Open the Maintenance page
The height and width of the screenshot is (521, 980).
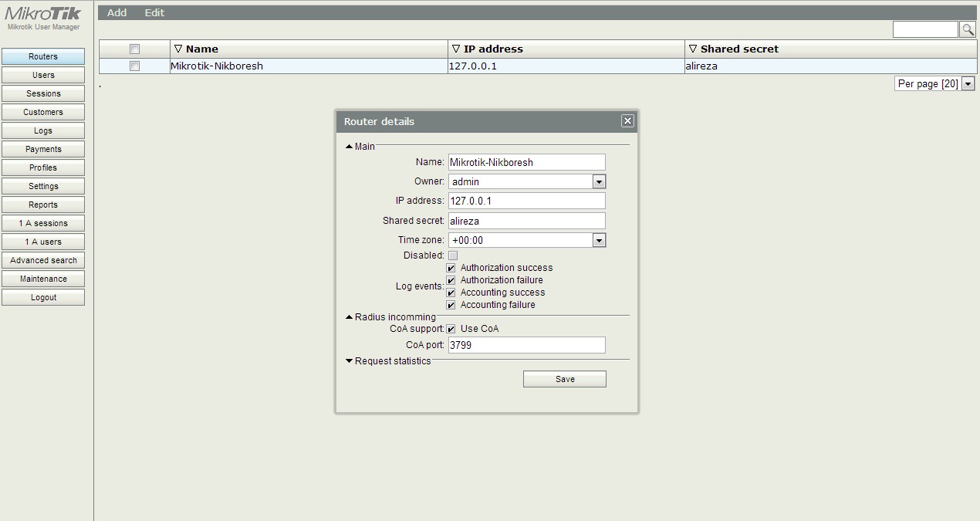(x=43, y=279)
